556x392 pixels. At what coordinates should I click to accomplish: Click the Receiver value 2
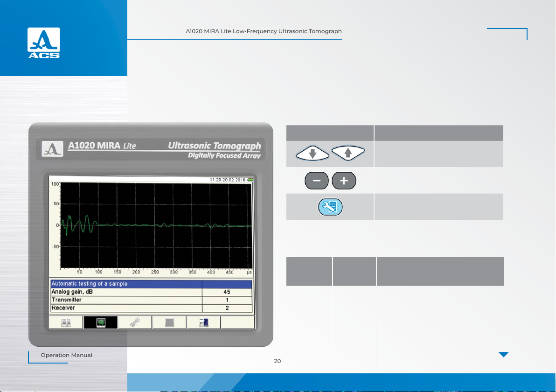pyautogui.click(x=227, y=308)
